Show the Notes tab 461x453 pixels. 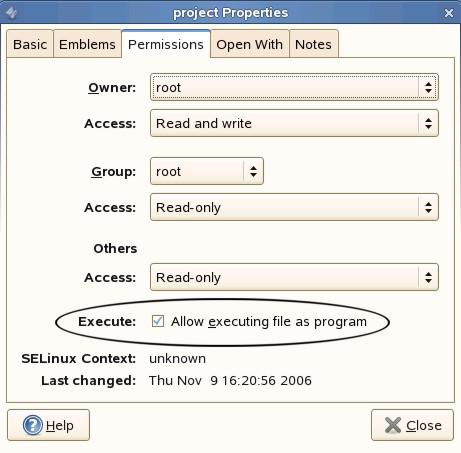(313, 44)
